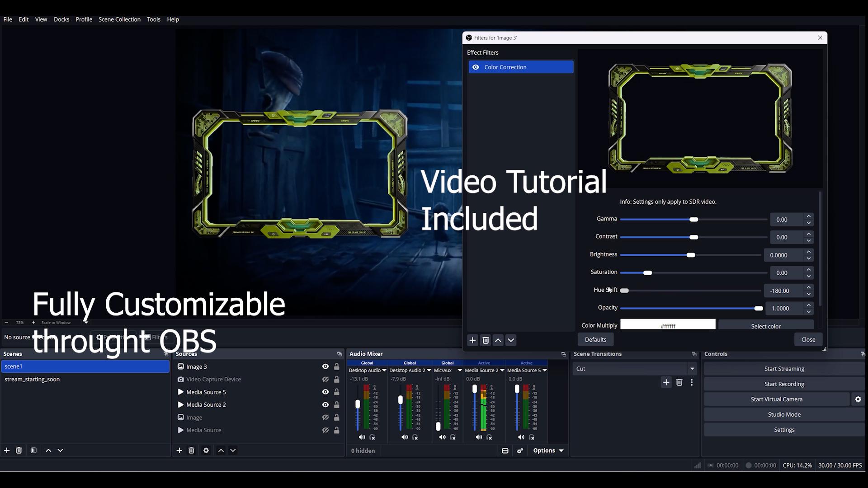Image resolution: width=868 pixels, height=488 pixels.
Task: Hide Media Source 2 with eye icon
Action: click(x=325, y=405)
